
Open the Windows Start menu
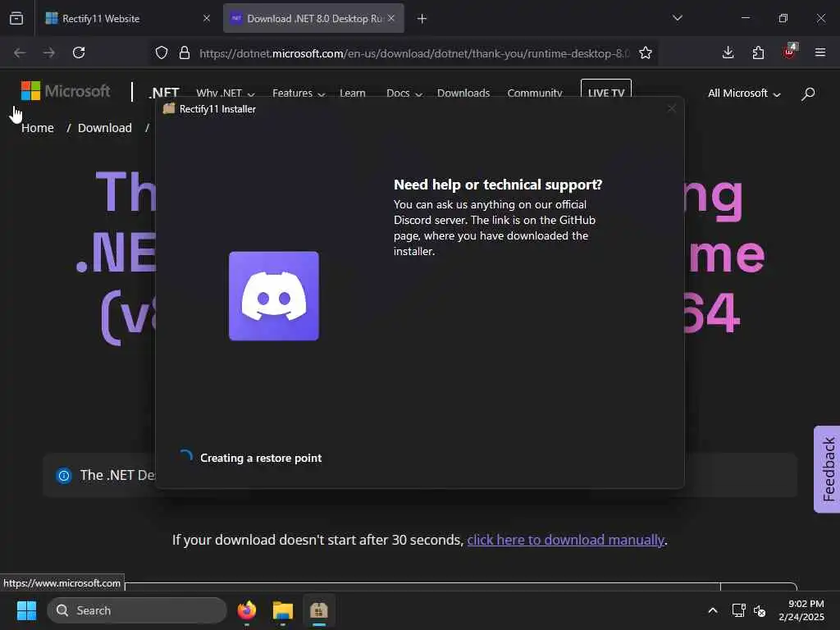(26, 610)
